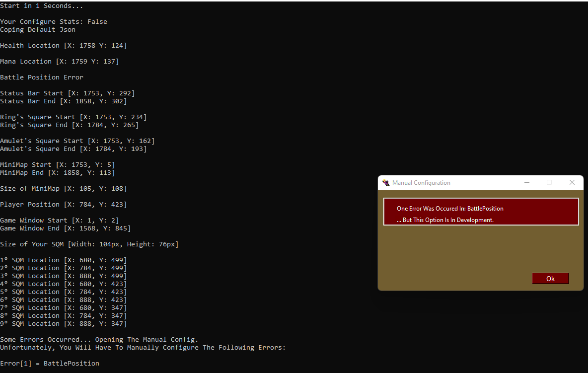This screenshot has width=588, height=373.
Task: Click the Game Window End coordinates
Action: coord(65,228)
